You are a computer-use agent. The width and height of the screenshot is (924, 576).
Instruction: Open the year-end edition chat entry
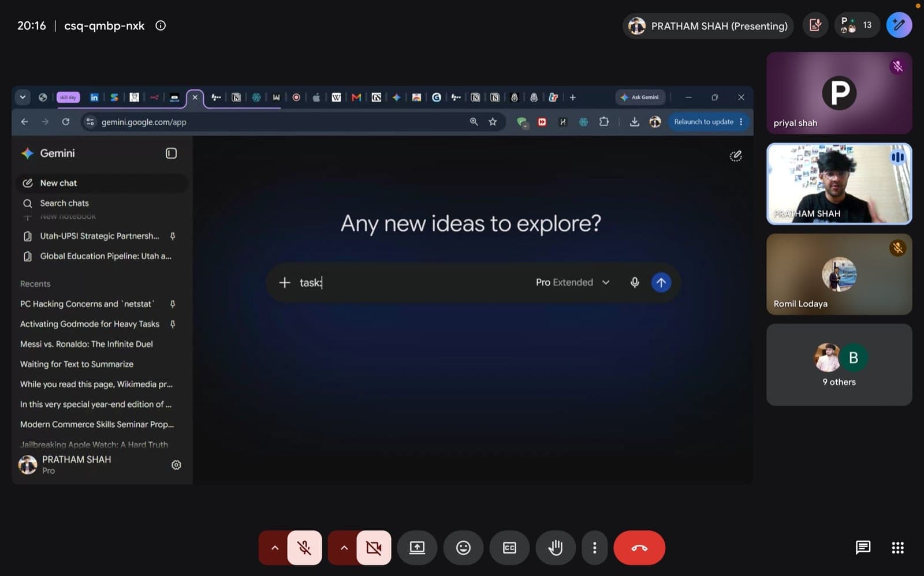click(x=96, y=405)
